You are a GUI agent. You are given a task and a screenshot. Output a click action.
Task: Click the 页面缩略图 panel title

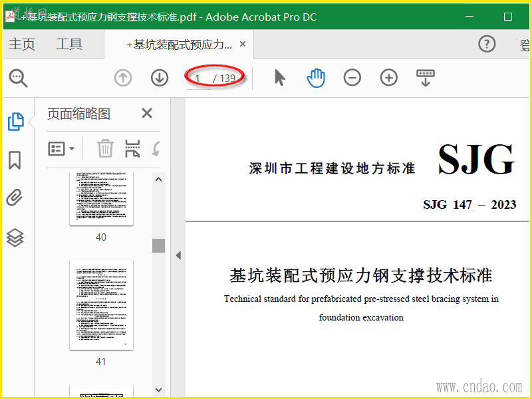(78, 114)
